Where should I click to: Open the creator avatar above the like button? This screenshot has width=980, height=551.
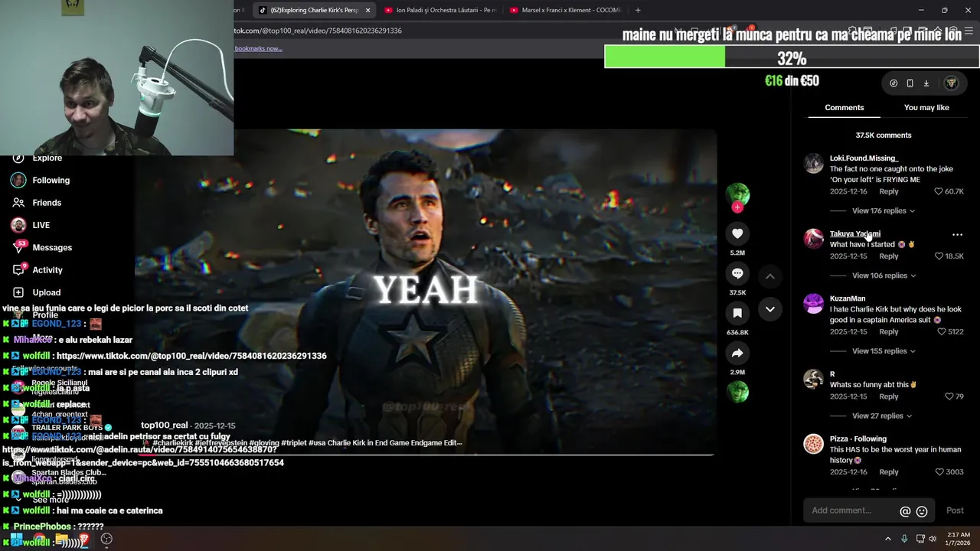click(x=737, y=194)
